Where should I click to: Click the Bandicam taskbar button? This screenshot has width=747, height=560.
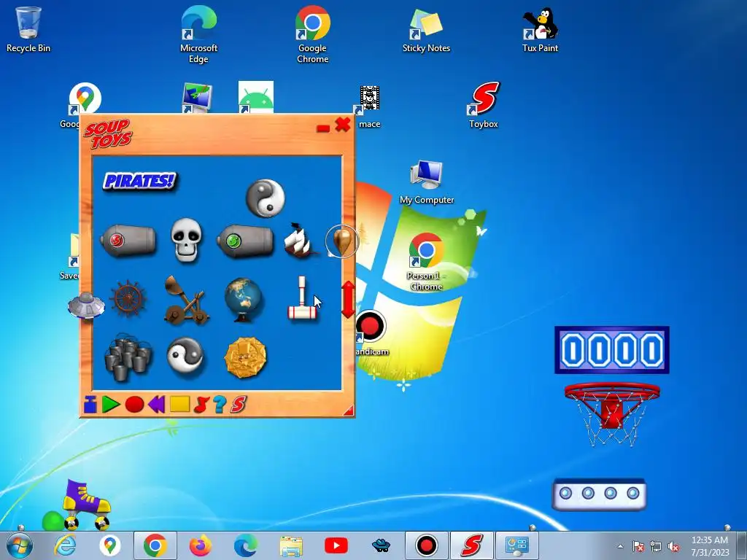426,545
